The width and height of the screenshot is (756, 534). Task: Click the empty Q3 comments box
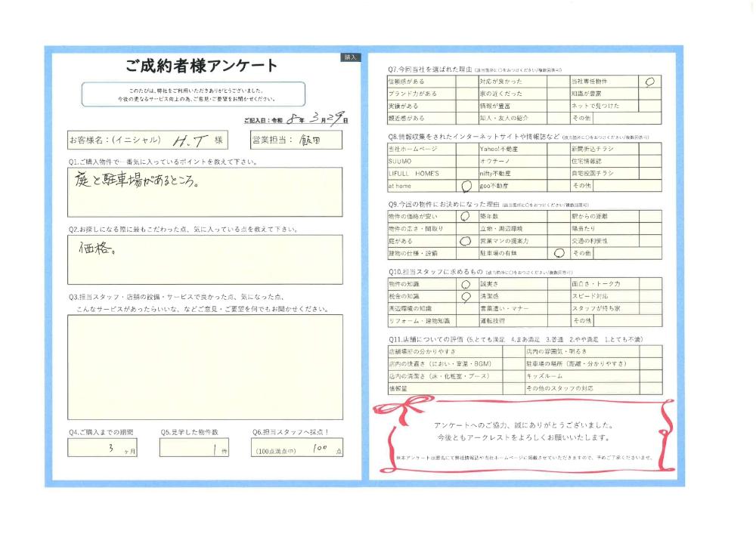click(204, 366)
